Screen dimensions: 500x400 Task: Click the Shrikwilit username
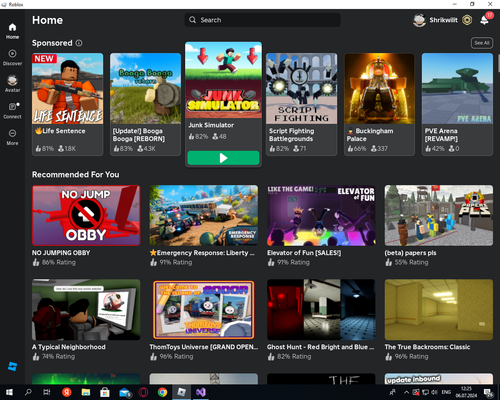point(443,20)
